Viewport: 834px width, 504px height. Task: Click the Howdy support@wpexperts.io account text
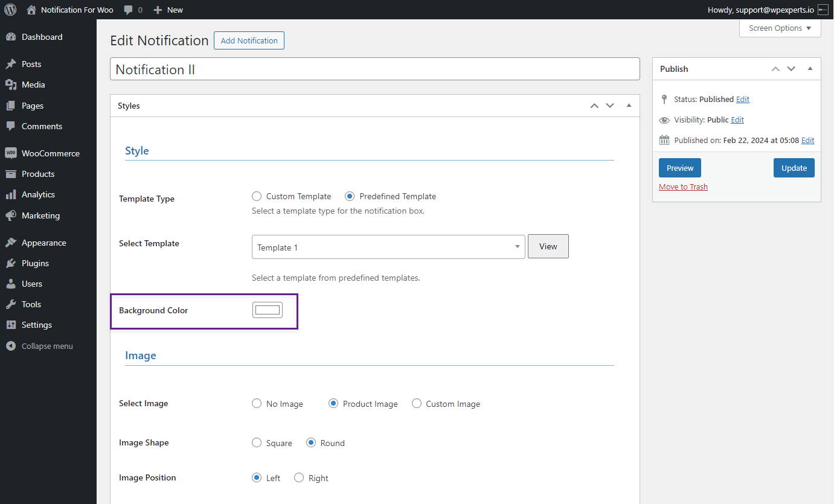coord(760,10)
